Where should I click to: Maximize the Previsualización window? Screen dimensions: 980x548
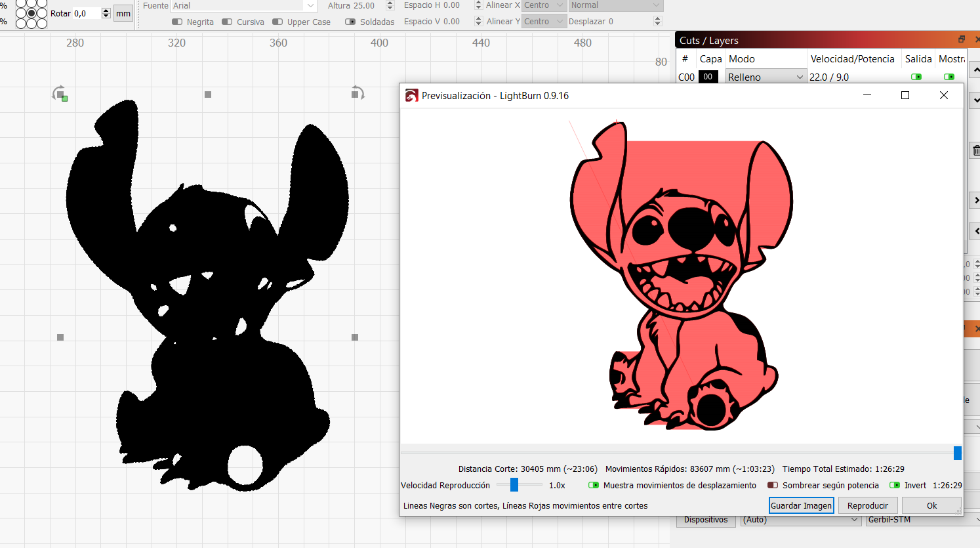click(905, 95)
